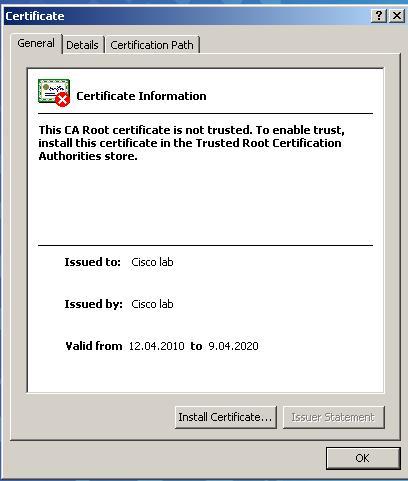Click the valid-from date 12.04.2010
Image resolution: width=408 pixels, height=481 pixels.
(156, 346)
